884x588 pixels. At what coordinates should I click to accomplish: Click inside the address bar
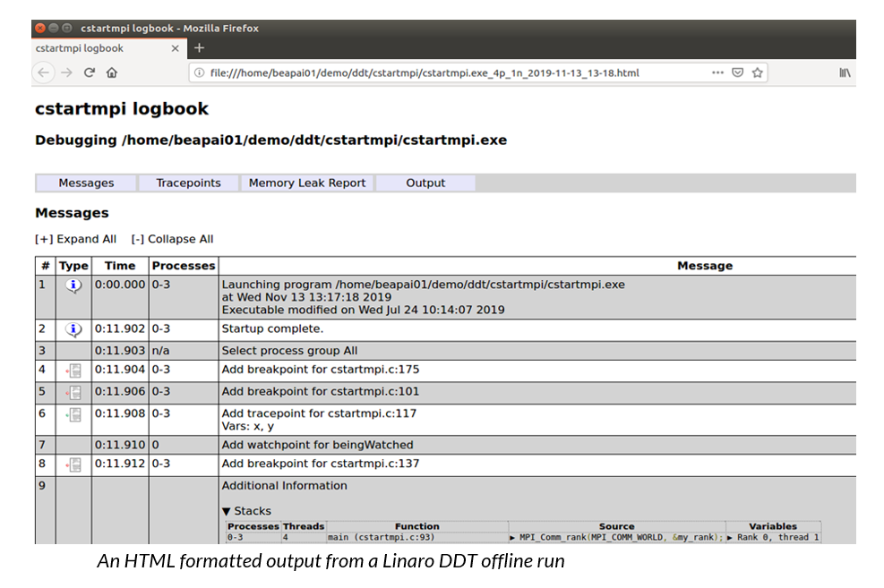[x=448, y=72]
